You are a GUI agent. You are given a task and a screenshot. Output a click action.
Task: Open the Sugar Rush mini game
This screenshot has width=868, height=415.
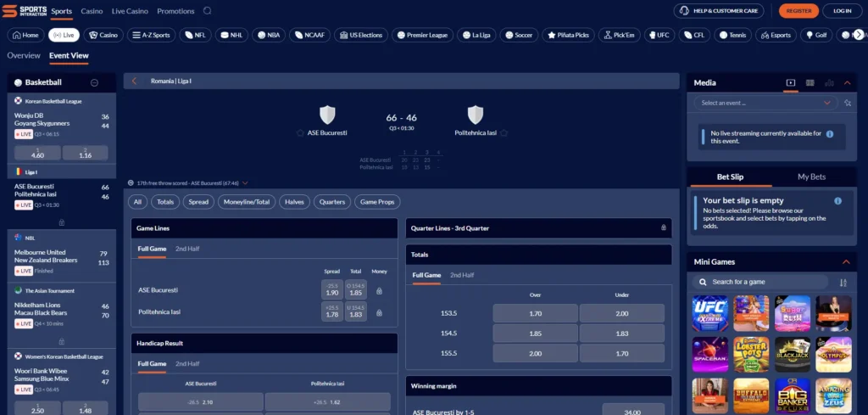pyautogui.click(x=793, y=313)
